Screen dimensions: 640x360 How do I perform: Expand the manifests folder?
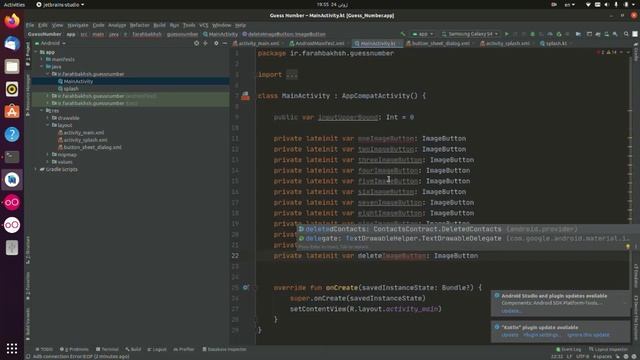point(42,60)
